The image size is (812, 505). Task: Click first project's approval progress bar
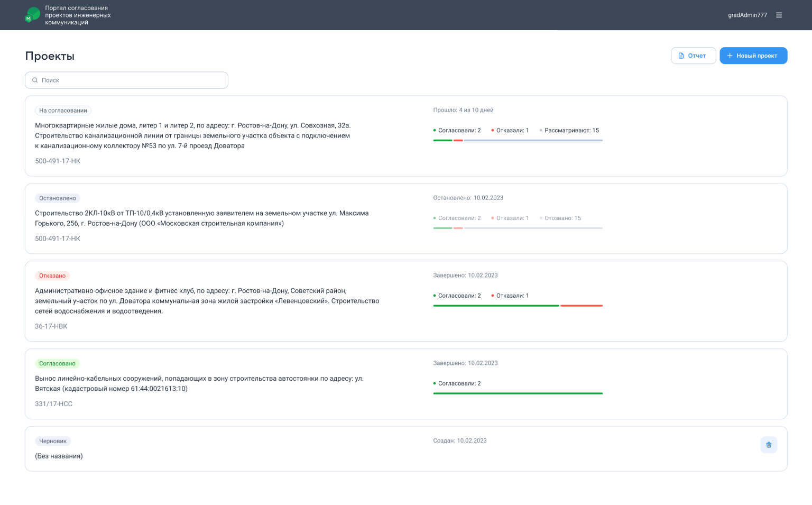[518, 140]
